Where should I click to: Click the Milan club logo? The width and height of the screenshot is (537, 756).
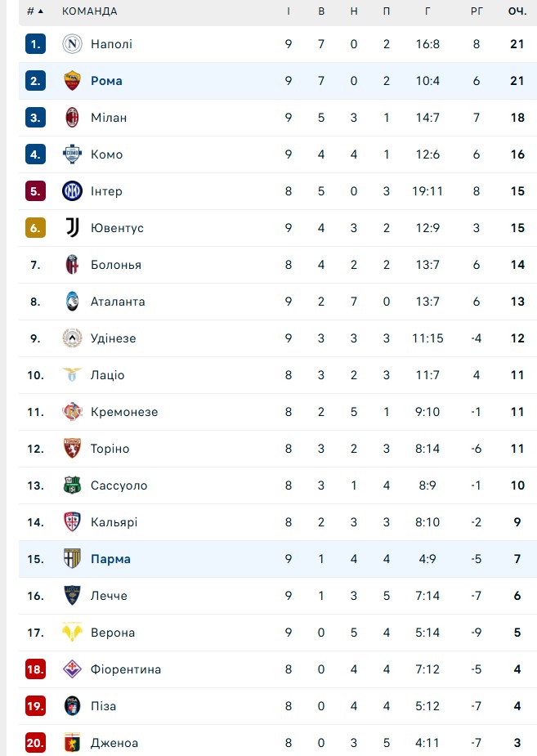[73, 118]
